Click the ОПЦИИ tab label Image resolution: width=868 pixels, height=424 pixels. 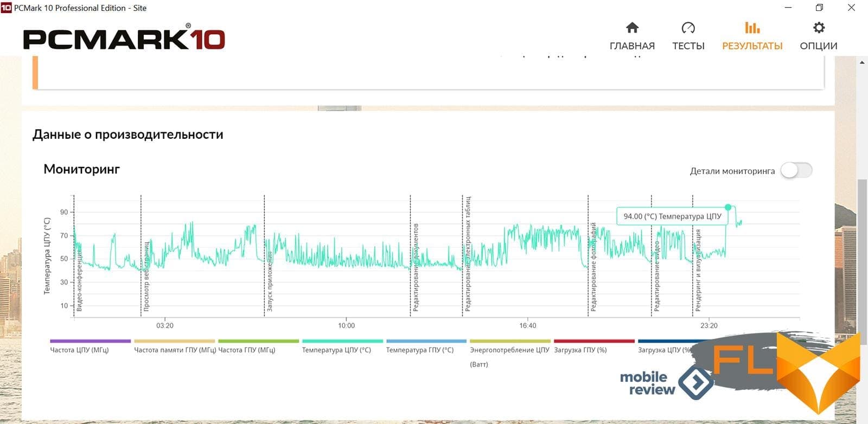(819, 46)
